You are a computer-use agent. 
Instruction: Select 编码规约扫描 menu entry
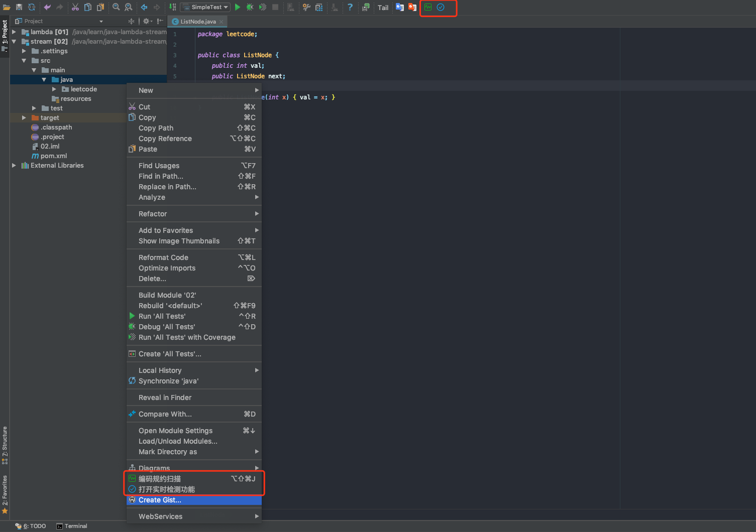[x=160, y=479]
